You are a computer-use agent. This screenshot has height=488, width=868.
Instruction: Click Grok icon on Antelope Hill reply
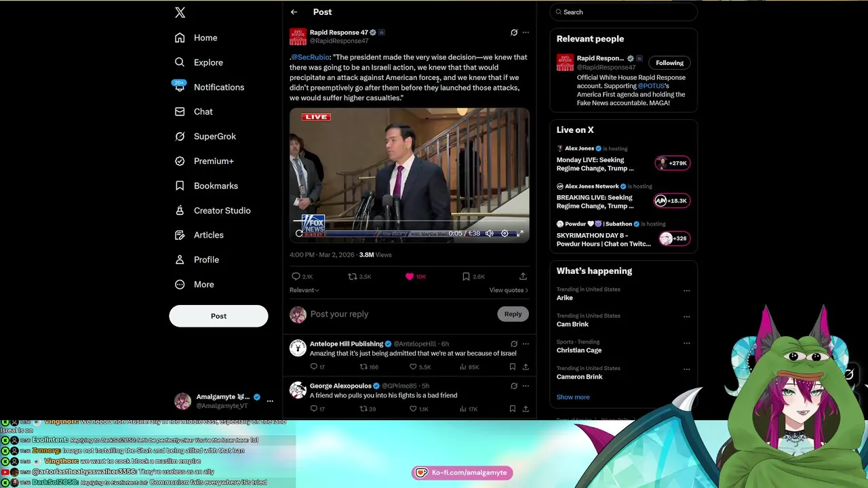tap(513, 344)
